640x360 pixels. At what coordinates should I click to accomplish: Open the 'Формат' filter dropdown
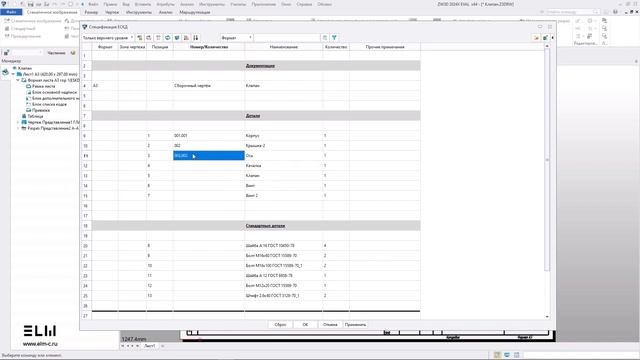click(x=237, y=38)
